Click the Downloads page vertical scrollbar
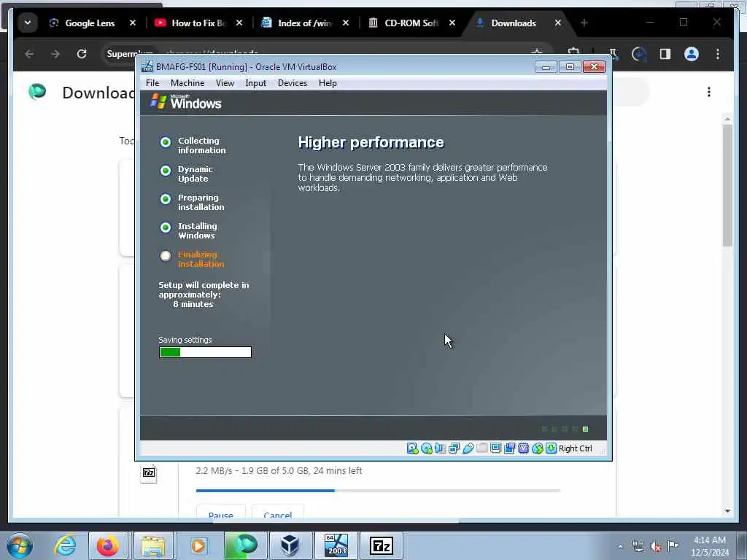This screenshot has height=560, width=747. (727, 186)
